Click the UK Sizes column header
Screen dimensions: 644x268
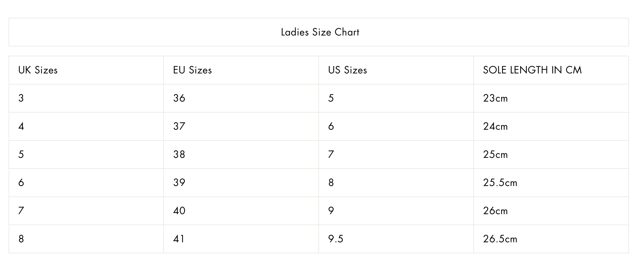tap(38, 70)
